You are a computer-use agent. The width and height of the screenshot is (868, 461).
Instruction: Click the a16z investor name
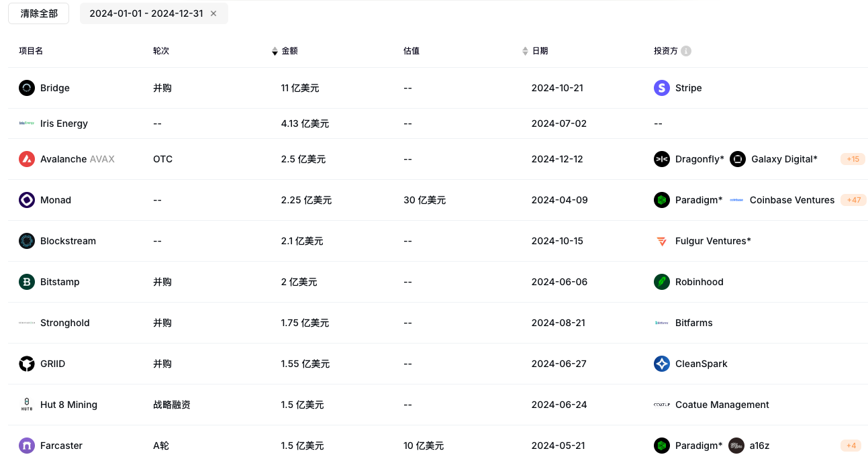click(x=759, y=446)
